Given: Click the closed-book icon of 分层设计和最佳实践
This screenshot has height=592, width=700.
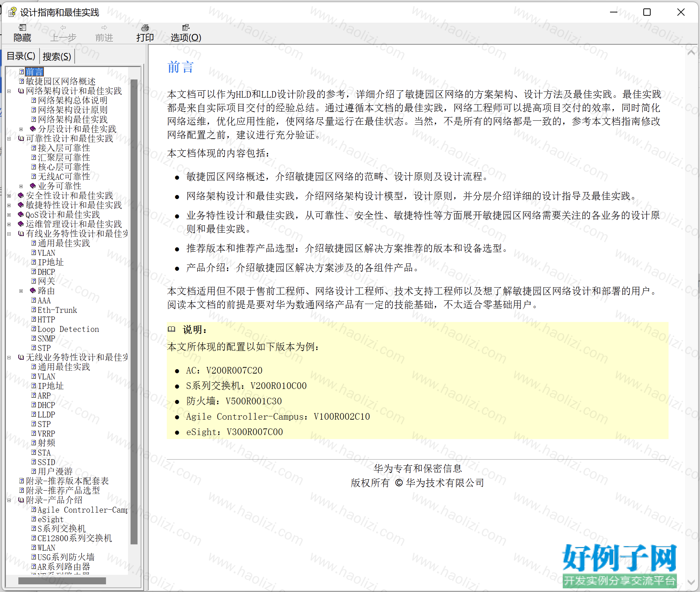Looking at the screenshot, I should click(x=33, y=129).
